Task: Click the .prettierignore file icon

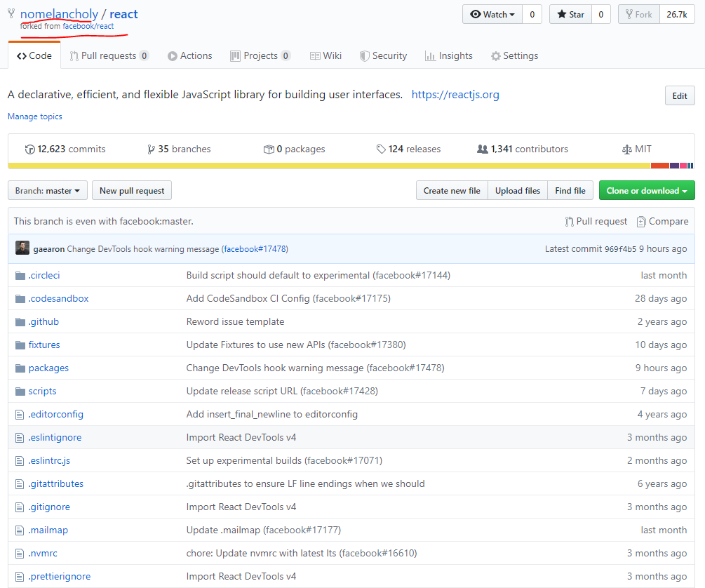Action: tap(20, 577)
